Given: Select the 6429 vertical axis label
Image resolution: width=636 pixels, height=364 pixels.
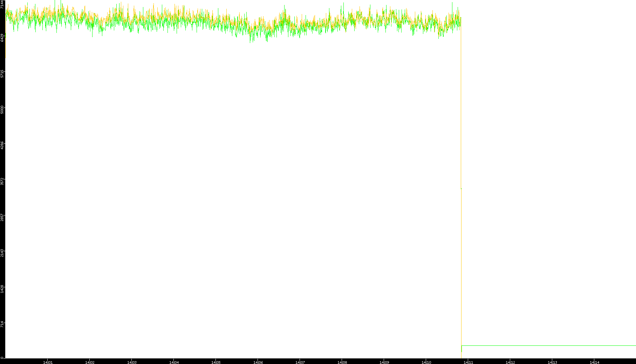Looking at the screenshot, I should (2, 37).
